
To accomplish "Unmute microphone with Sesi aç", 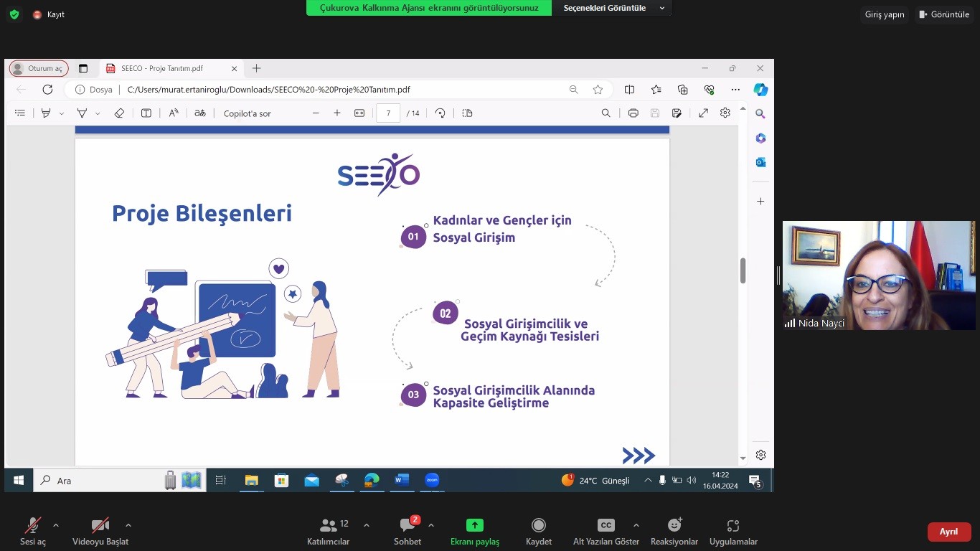I will point(32,531).
